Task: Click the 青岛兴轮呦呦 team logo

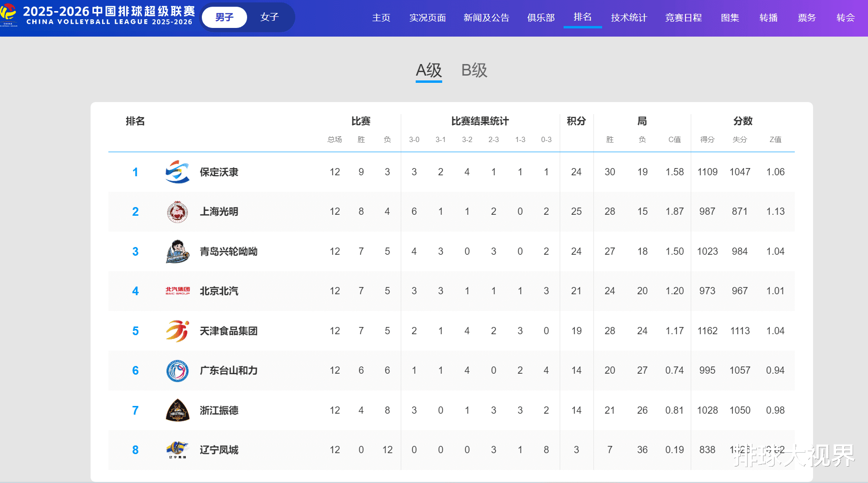Action: (x=177, y=251)
